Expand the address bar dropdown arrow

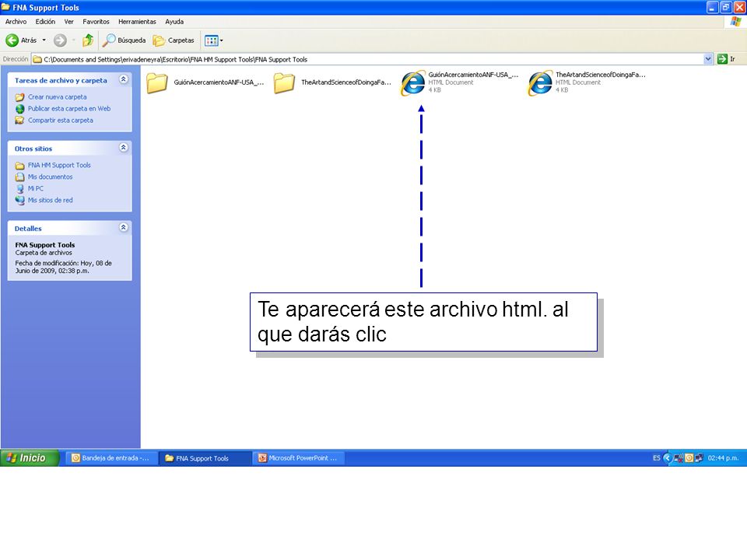(708, 59)
